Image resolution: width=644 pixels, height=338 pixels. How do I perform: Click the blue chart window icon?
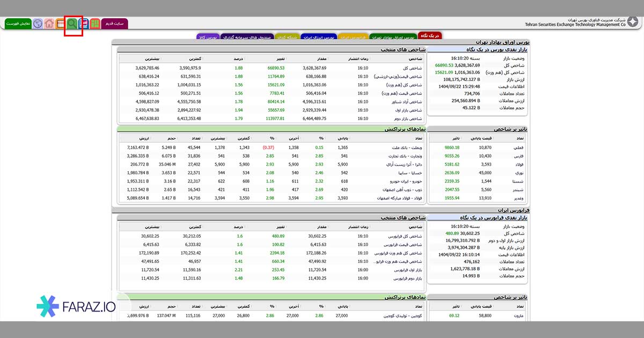tap(83, 24)
